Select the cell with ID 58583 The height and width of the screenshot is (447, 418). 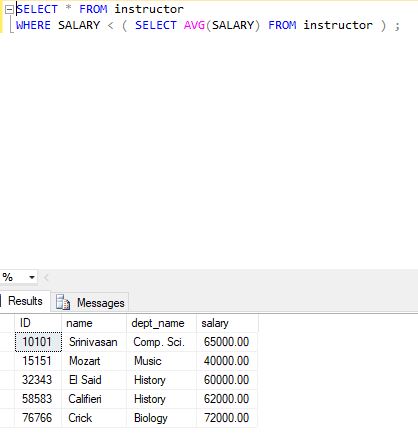tap(38, 399)
